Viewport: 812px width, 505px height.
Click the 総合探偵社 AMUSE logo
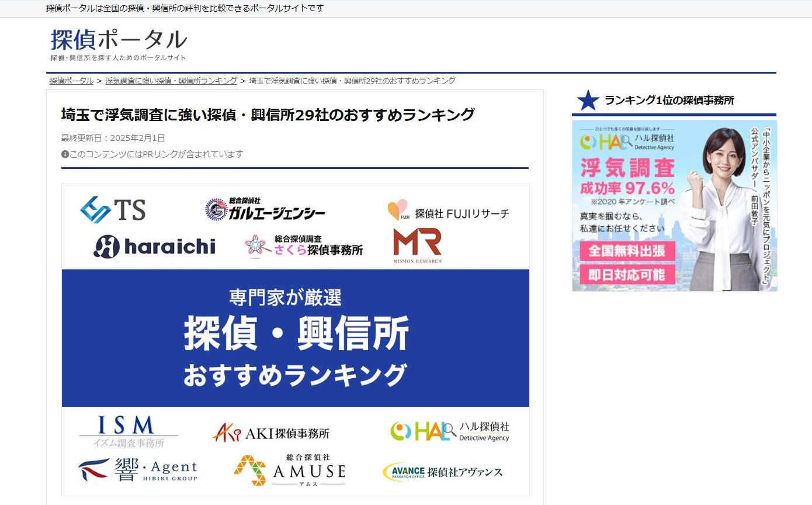click(289, 469)
